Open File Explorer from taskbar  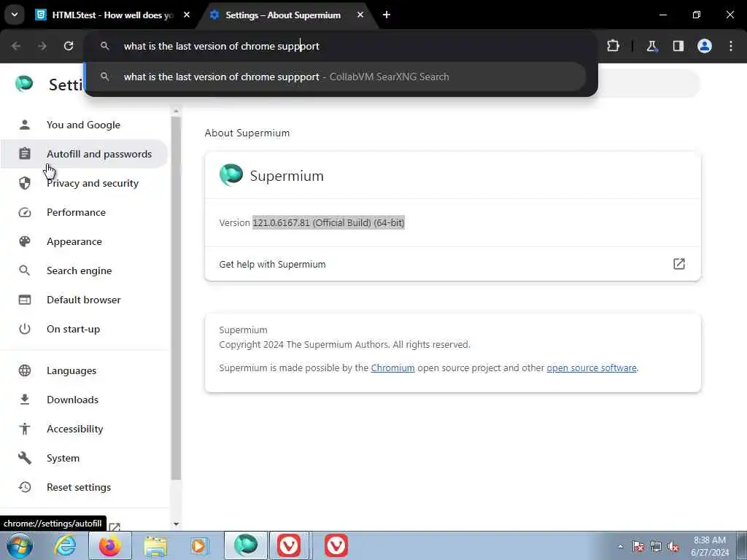tap(155, 545)
